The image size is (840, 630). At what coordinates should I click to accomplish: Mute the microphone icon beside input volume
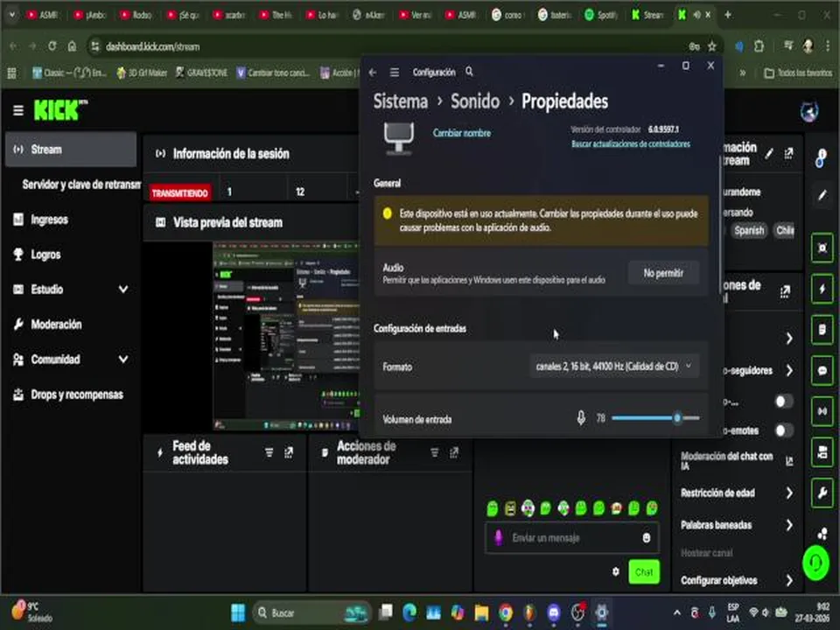pyautogui.click(x=581, y=418)
